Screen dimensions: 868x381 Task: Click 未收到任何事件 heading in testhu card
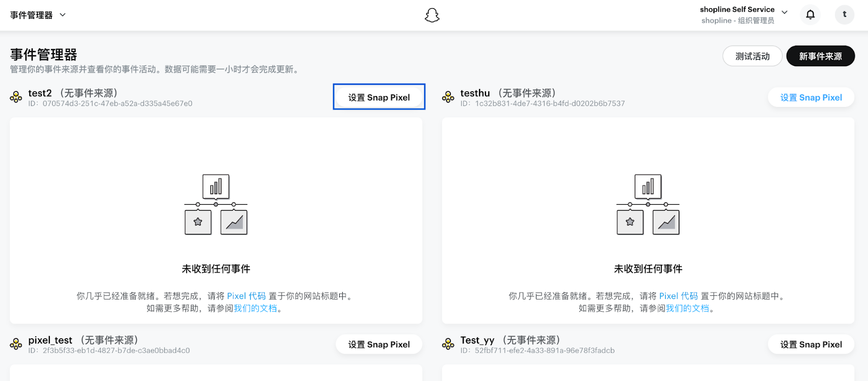click(x=648, y=269)
